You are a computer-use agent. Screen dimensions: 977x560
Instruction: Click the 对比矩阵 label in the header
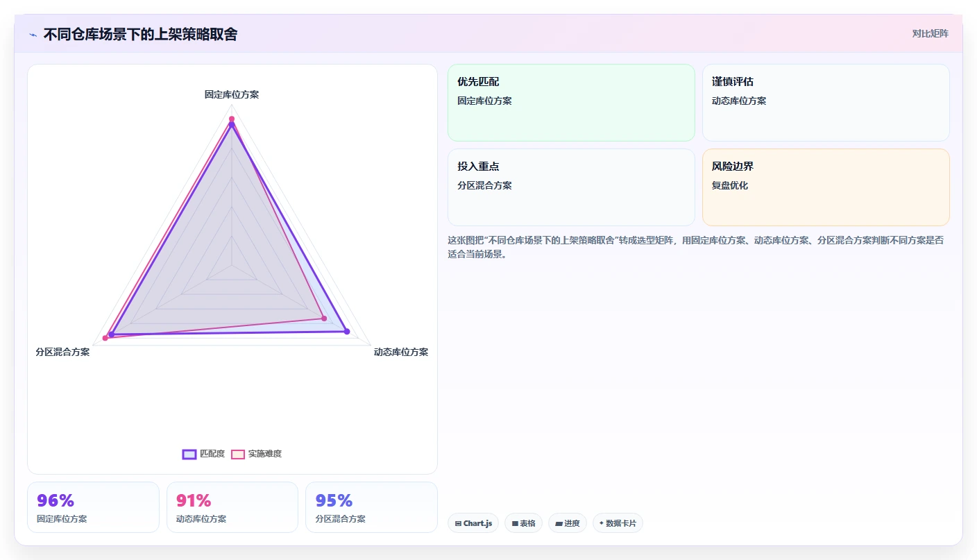tap(930, 33)
